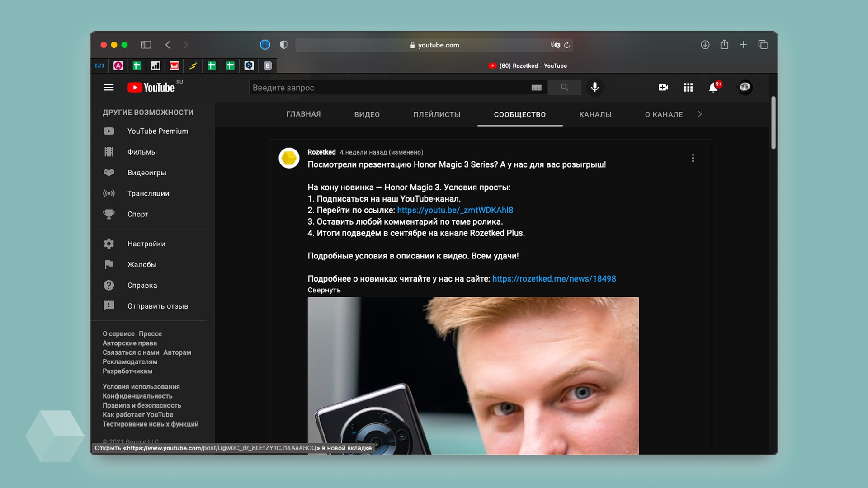This screenshot has width=868, height=488.
Task: Open the create video camera menu
Action: click(663, 88)
